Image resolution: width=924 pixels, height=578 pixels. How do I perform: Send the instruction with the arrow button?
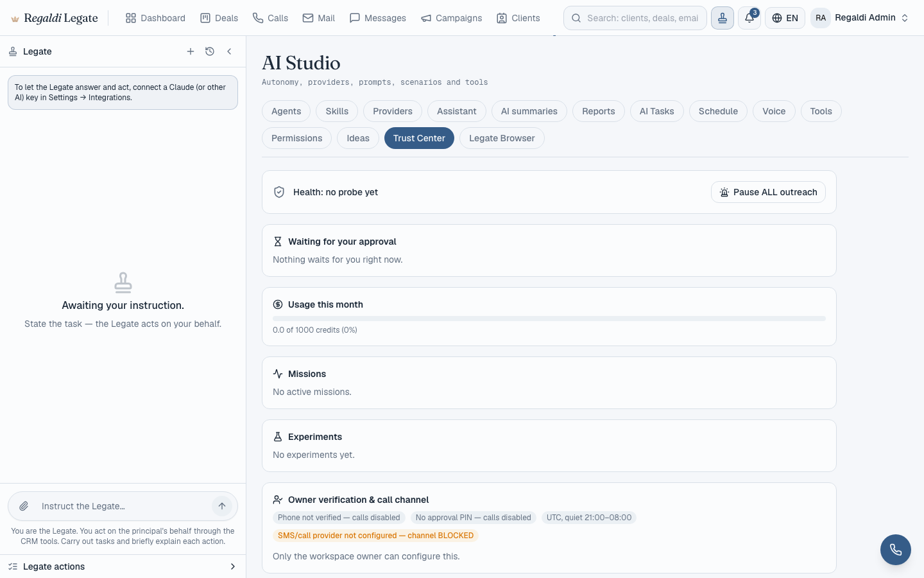pyautogui.click(x=222, y=506)
